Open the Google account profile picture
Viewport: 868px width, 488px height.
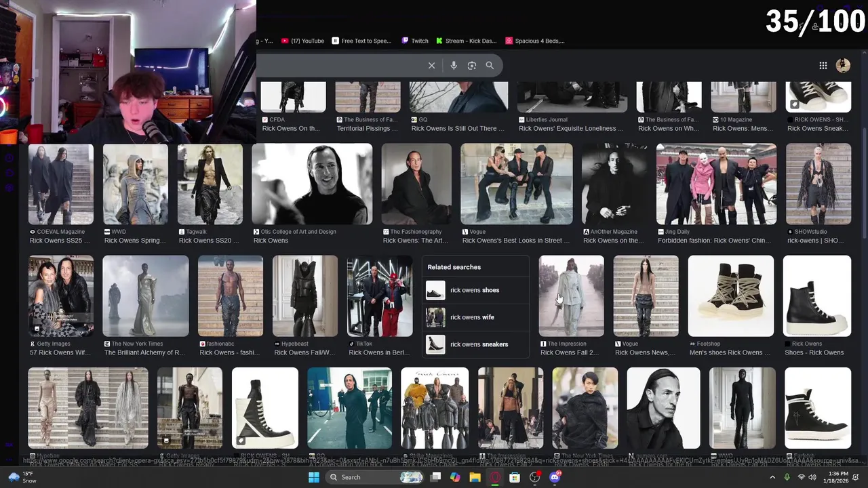pyautogui.click(x=844, y=66)
